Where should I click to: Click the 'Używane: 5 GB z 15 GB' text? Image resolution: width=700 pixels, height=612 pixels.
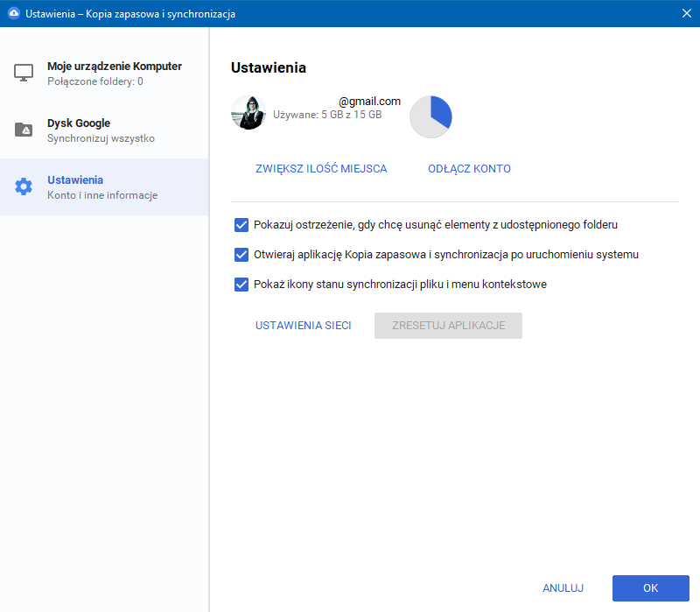point(327,115)
